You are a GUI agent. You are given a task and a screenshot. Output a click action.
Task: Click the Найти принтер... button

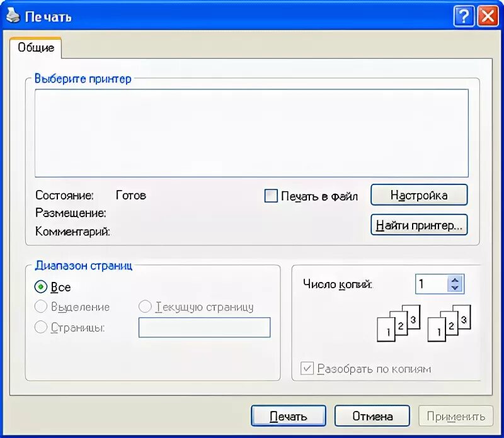click(419, 225)
